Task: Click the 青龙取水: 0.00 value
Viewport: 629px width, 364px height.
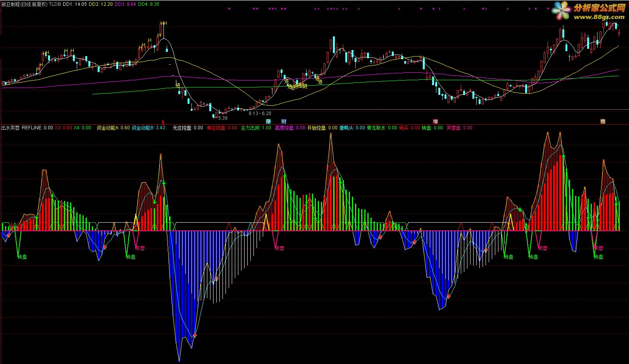Action: (x=382, y=128)
